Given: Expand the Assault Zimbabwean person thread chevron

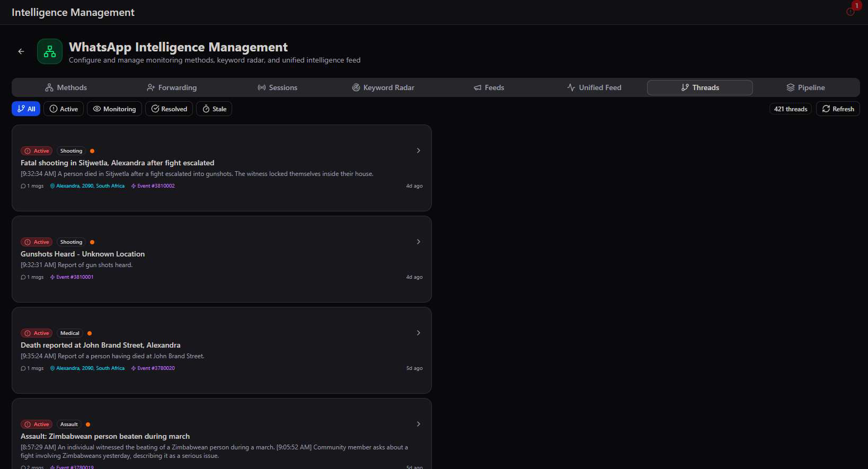Looking at the screenshot, I should [419, 424].
